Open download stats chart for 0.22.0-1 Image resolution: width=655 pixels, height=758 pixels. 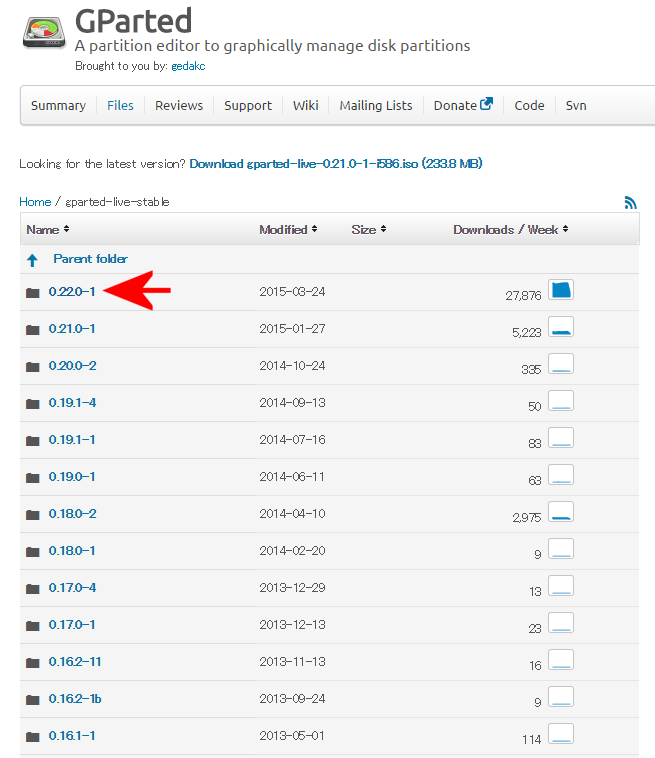561,290
